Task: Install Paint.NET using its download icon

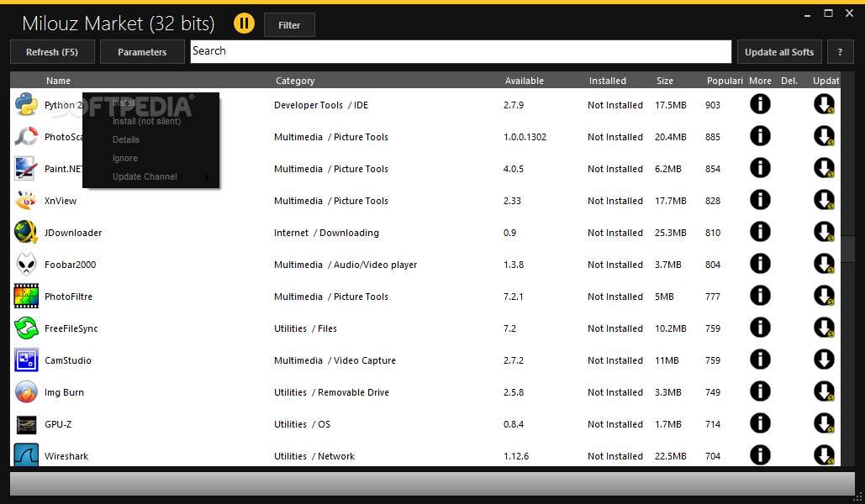Action: (824, 168)
